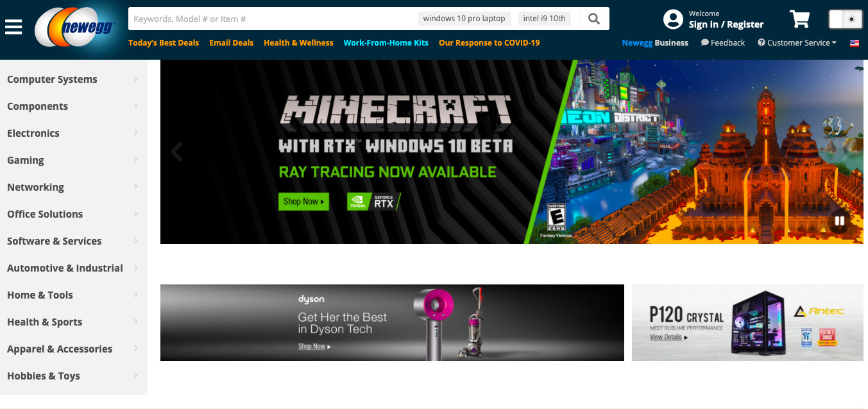Expand Computer Systems category arrow
The width and height of the screenshot is (868, 409).
coord(136,79)
